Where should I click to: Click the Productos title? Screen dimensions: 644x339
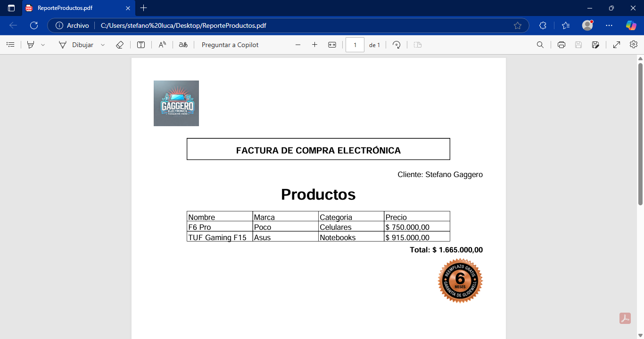318,194
